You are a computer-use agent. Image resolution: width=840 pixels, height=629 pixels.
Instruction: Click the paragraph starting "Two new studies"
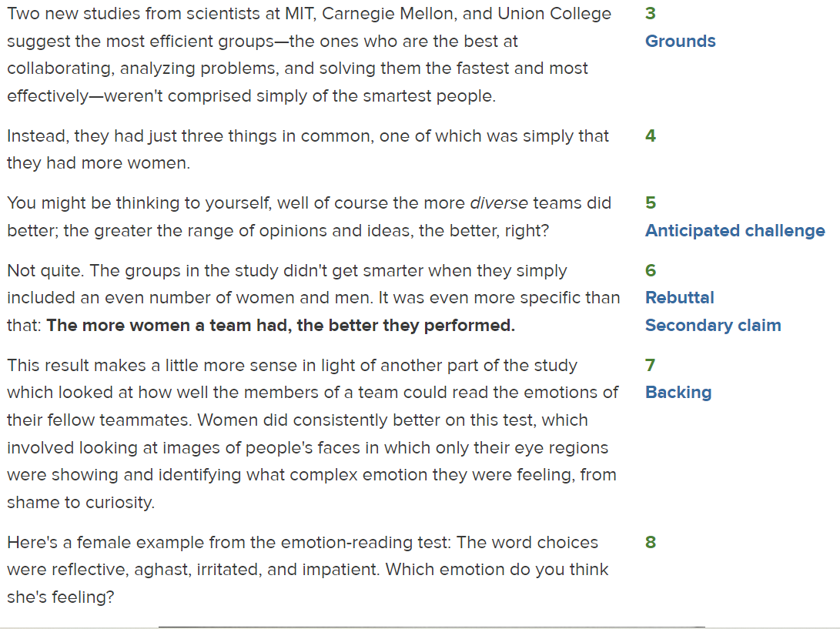point(308,55)
